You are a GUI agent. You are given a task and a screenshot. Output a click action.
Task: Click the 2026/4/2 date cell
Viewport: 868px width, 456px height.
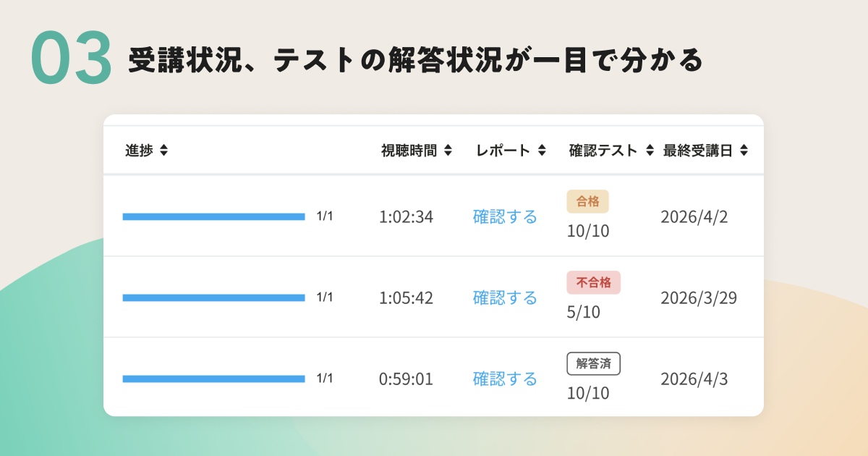coord(694,216)
